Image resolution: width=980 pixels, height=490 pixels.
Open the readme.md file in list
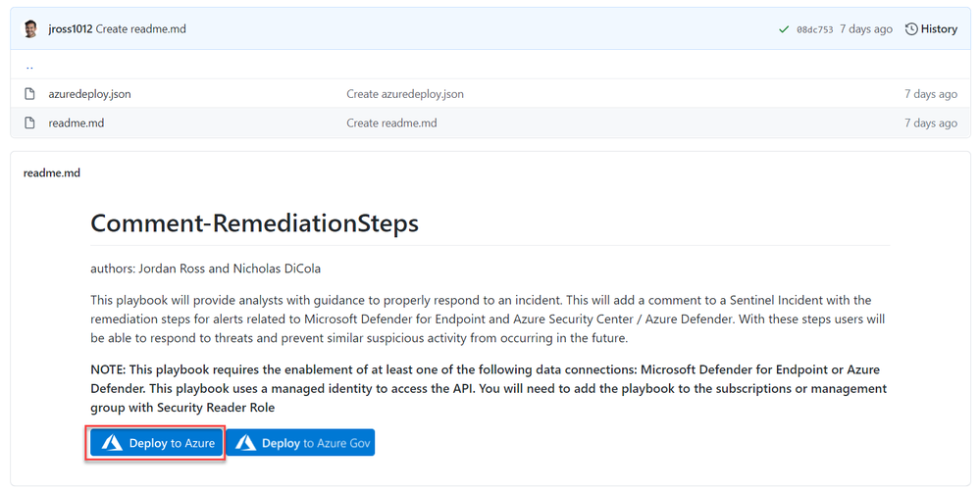click(x=77, y=122)
